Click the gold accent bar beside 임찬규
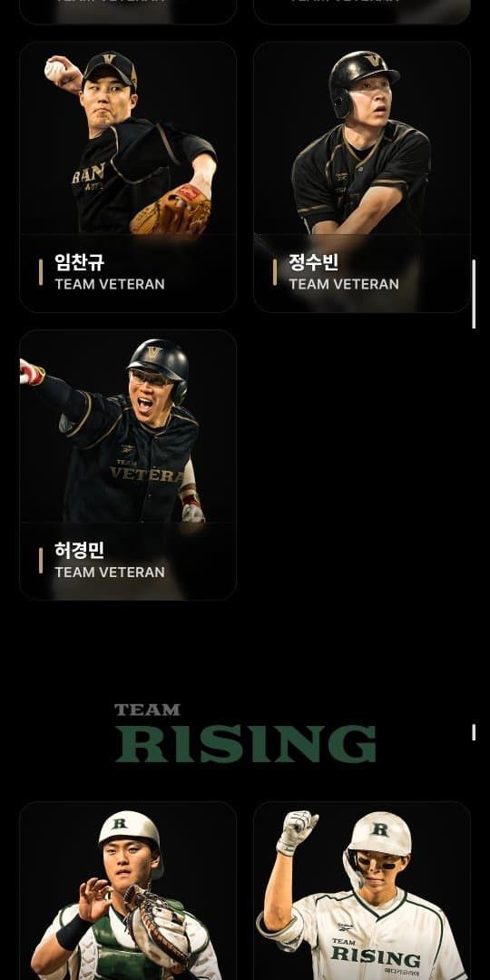 click(x=41, y=272)
